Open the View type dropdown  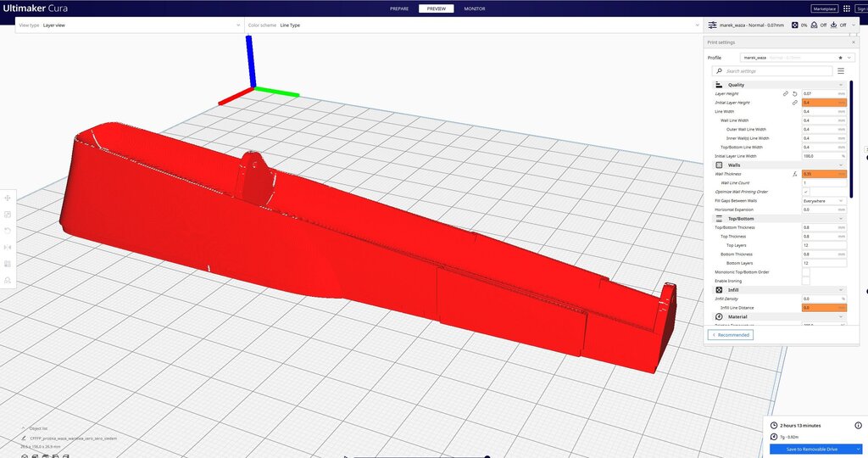click(129, 25)
